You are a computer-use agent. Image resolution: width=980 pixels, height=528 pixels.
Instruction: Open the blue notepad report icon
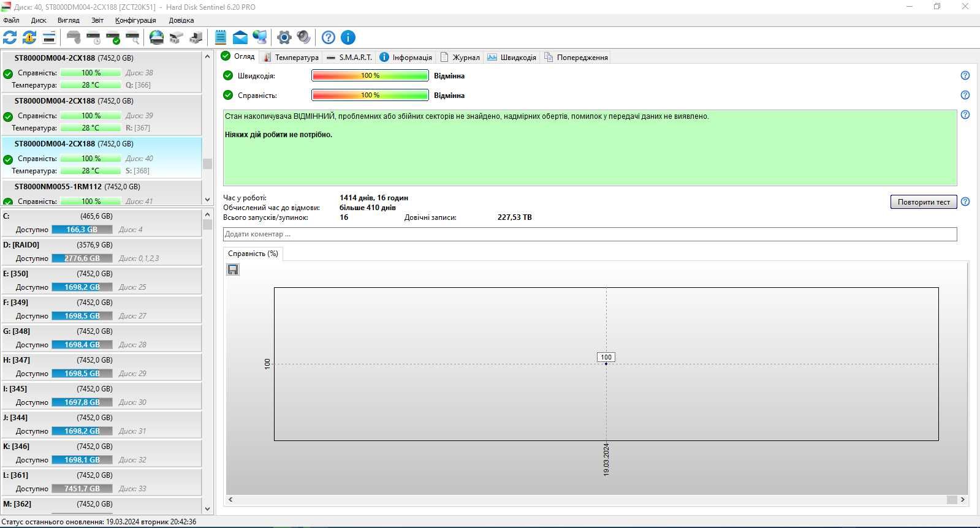click(221, 37)
